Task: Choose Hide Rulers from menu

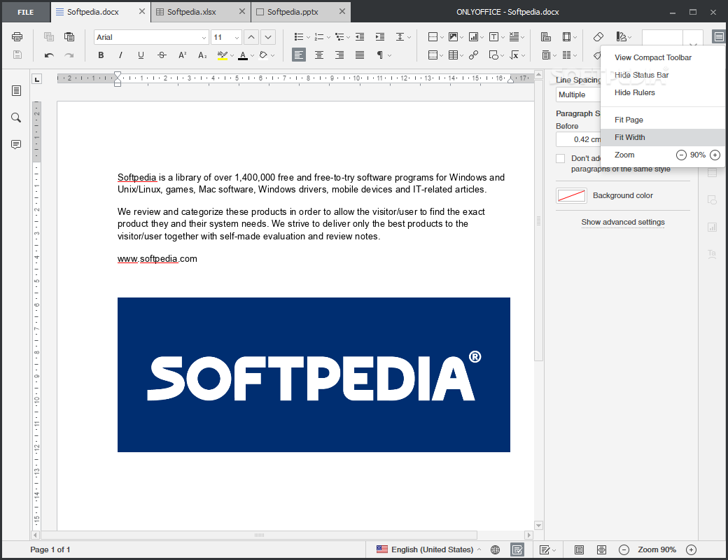Action: [x=662, y=93]
